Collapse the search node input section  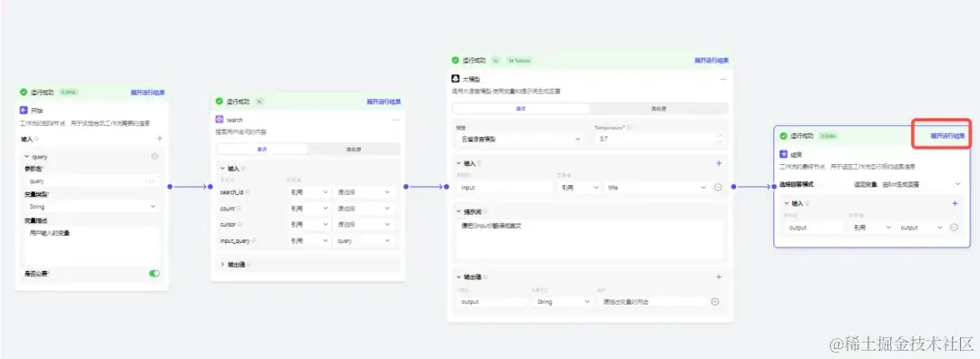[222, 169]
